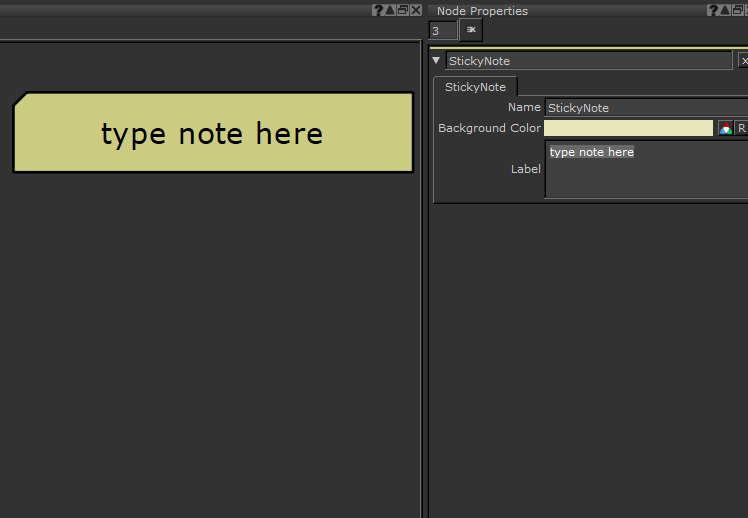Select the Node Properties pane title
The image size is (748, 518).
coord(483,11)
